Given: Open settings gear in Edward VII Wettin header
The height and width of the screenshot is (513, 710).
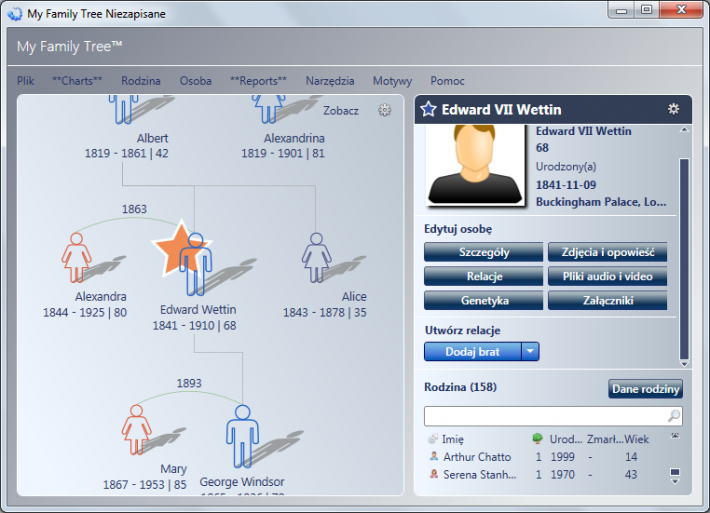Looking at the screenshot, I should pos(673,109).
